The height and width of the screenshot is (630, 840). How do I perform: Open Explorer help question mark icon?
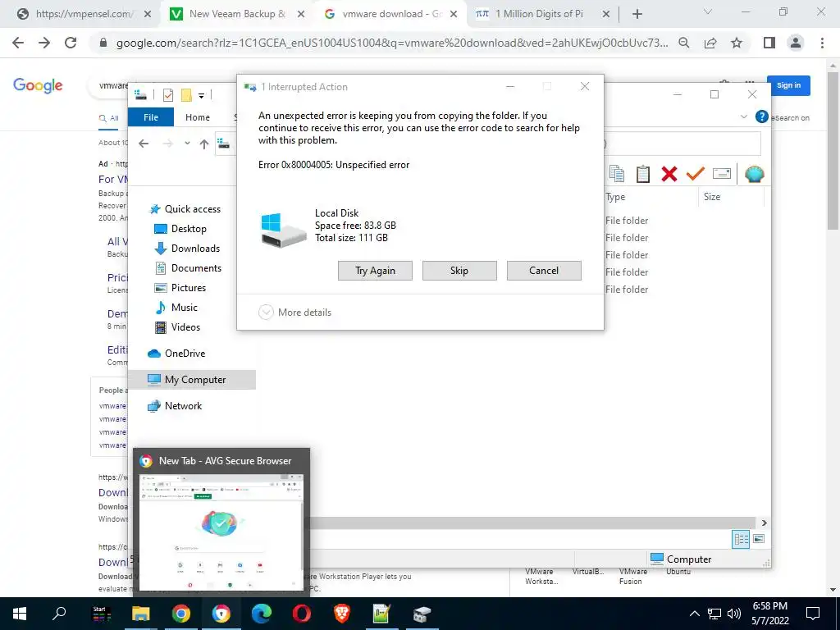coord(761,116)
